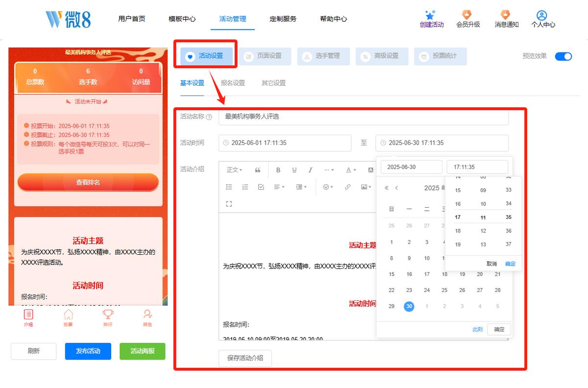The image size is (588, 388).
Task: Click the end time field 2025-06-30 17:11:35
Action: click(442, 143)
